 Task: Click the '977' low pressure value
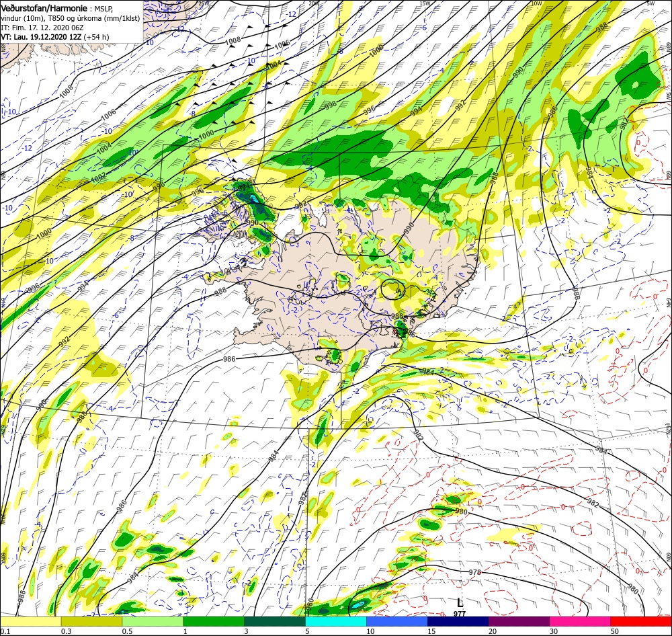[x=460, y=614]
